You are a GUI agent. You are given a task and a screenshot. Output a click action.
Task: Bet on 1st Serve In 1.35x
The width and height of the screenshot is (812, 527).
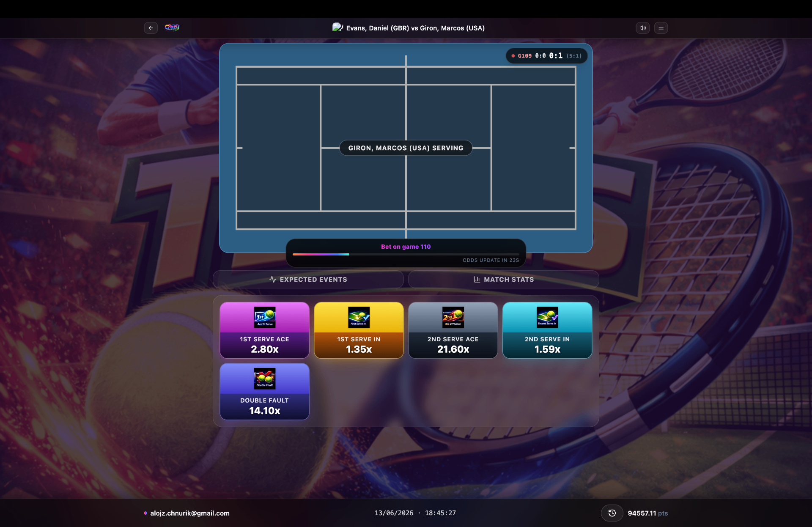(359, 330)
